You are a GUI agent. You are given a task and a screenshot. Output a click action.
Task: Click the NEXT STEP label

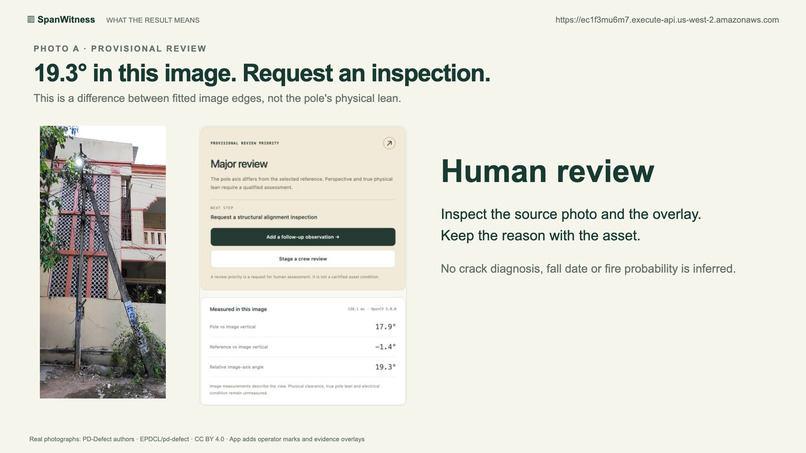pos(222,208)
